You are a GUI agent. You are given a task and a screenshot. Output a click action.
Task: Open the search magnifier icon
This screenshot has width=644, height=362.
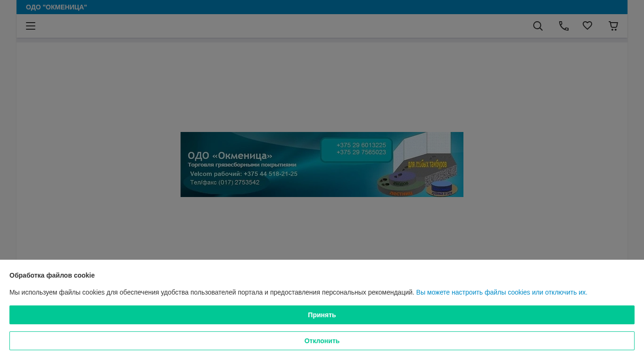pyautogui.click(x=538, y=26)
